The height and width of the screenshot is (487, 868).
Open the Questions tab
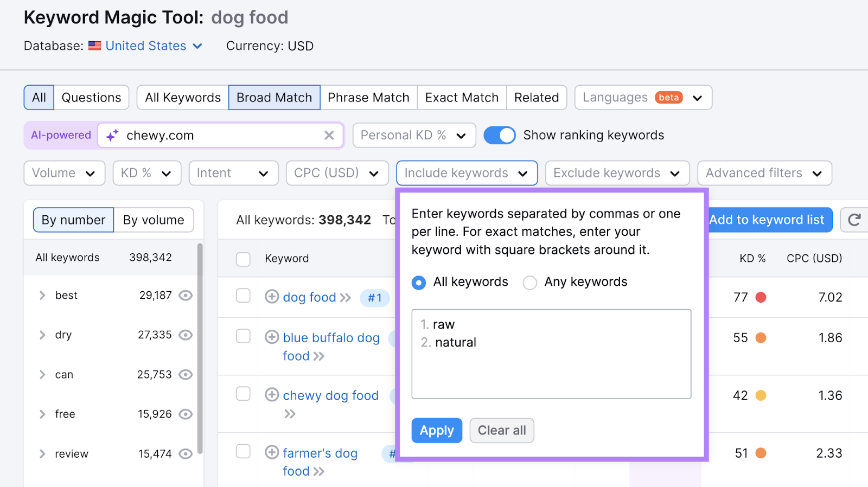click(x=91, y=98)
